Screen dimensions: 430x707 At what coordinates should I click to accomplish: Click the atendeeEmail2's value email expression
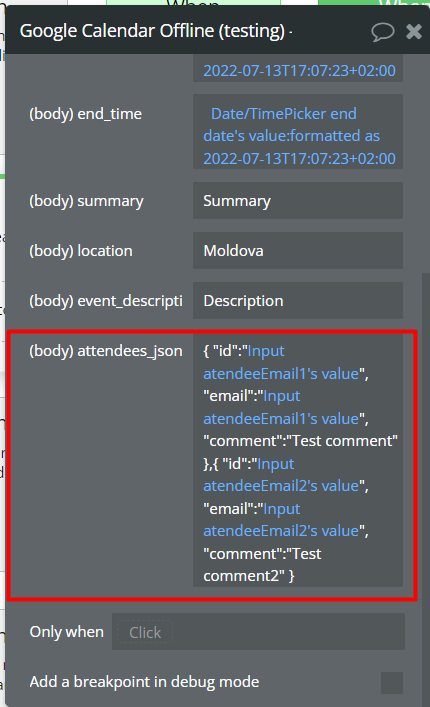pos(283,520)
